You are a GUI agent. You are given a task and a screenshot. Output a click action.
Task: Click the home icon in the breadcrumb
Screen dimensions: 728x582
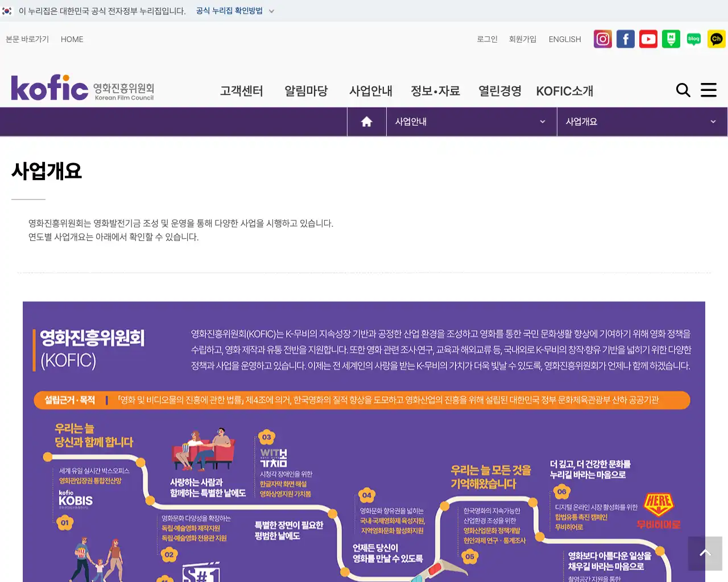[366, 121]
